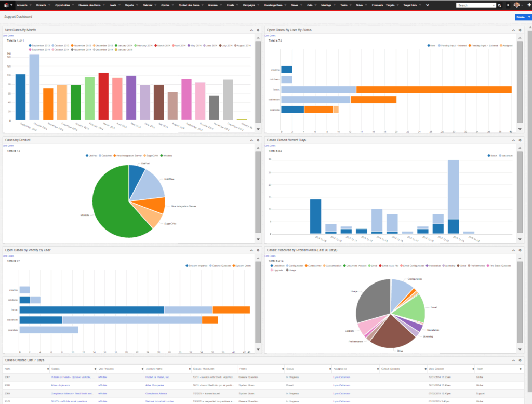This screenshot has height=404, width=532.
Task: Open gear settings for New Cases By Month
Action: (258, 30)
